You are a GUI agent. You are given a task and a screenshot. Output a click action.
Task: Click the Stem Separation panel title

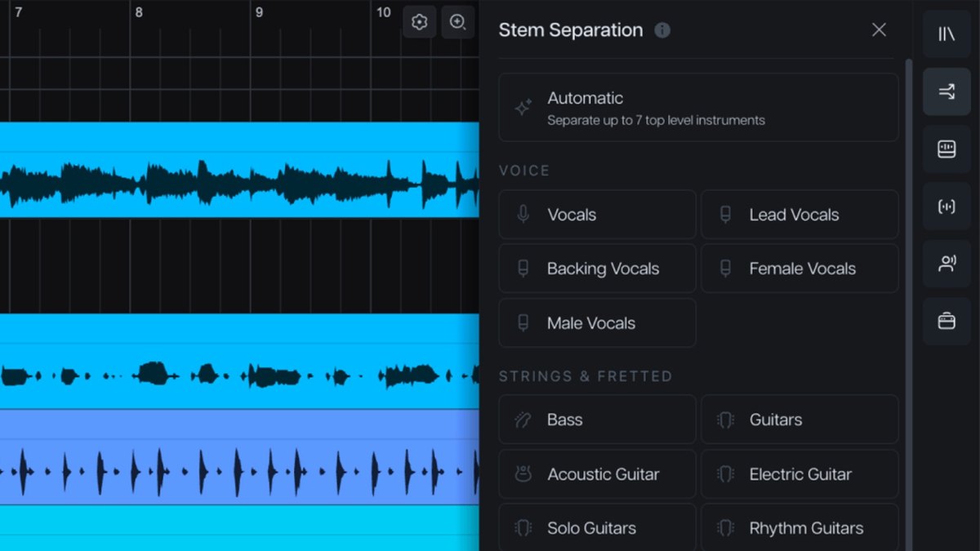point(571,30)
